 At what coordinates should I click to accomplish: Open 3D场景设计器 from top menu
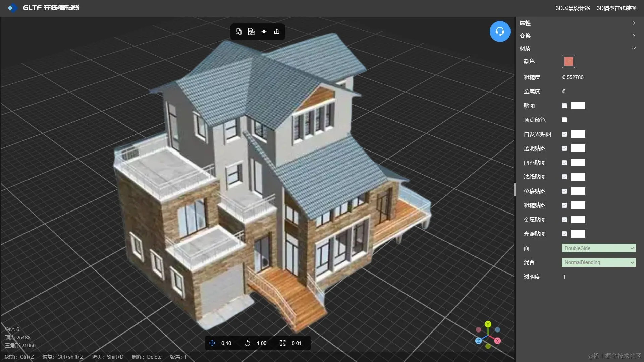click(x=573, y=8)
